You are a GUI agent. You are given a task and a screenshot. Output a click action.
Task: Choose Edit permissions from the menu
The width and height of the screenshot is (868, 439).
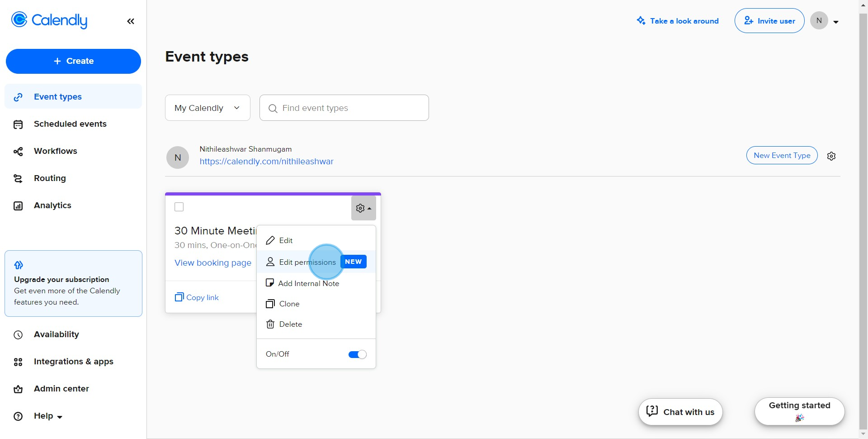pyautogui.click(x=316, y=262)
